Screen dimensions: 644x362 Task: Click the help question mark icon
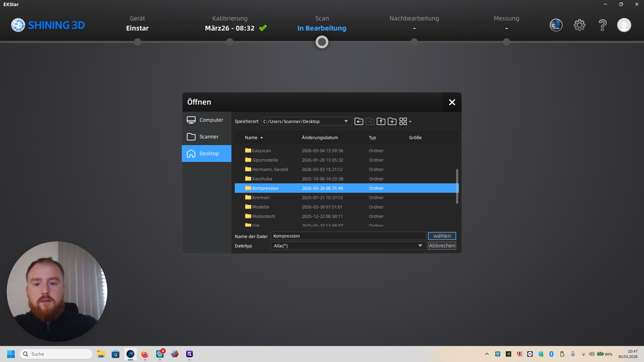(602, 25)
